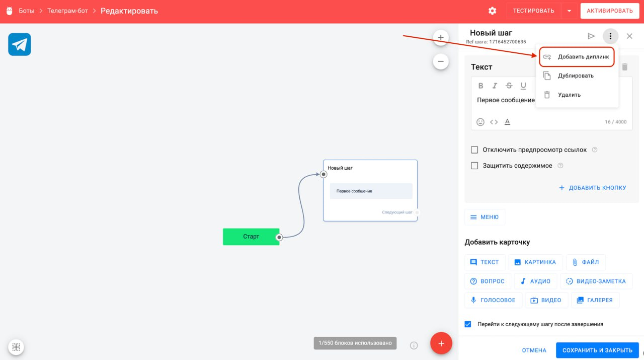
Task: Uncheck Перейти к следующему шагу после завершения
Action: (x=468, y=324)
